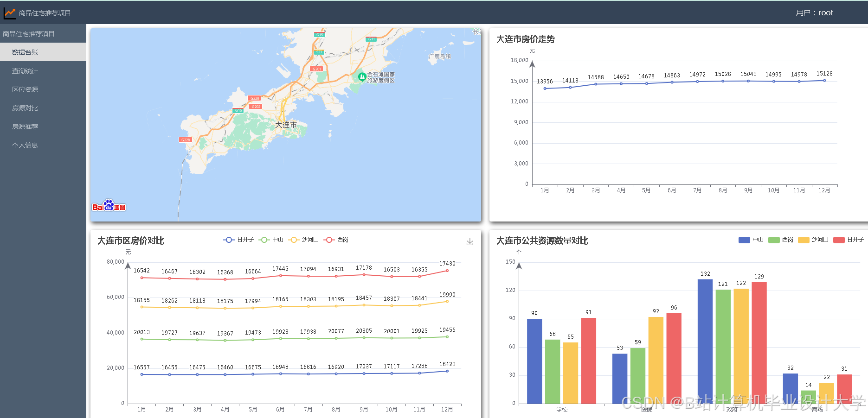The image size is (868, 418).
Task: Click the 西岗 December point 17430
Action: [447, 271]
